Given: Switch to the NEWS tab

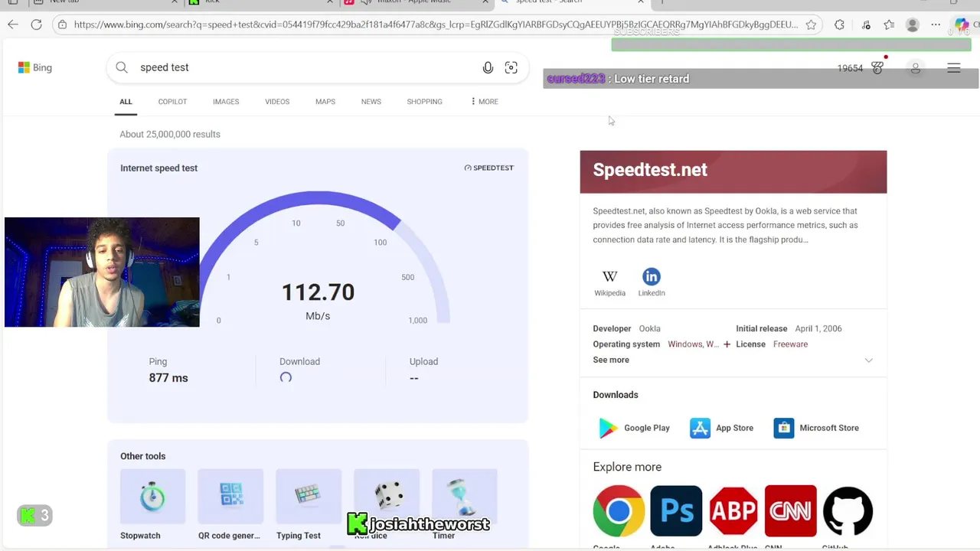Looking at the screenshot, I should (x=371, y=102).
